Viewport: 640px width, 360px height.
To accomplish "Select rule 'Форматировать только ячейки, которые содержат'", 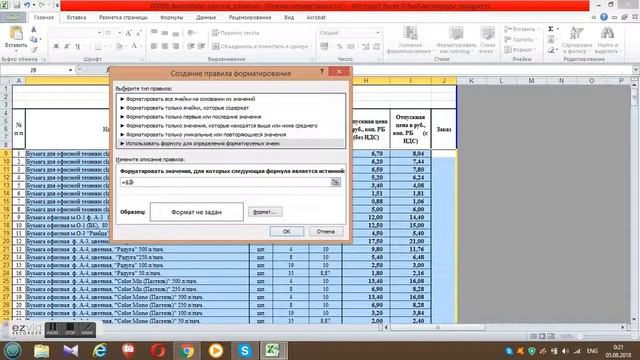I will [x=231, y=108].
